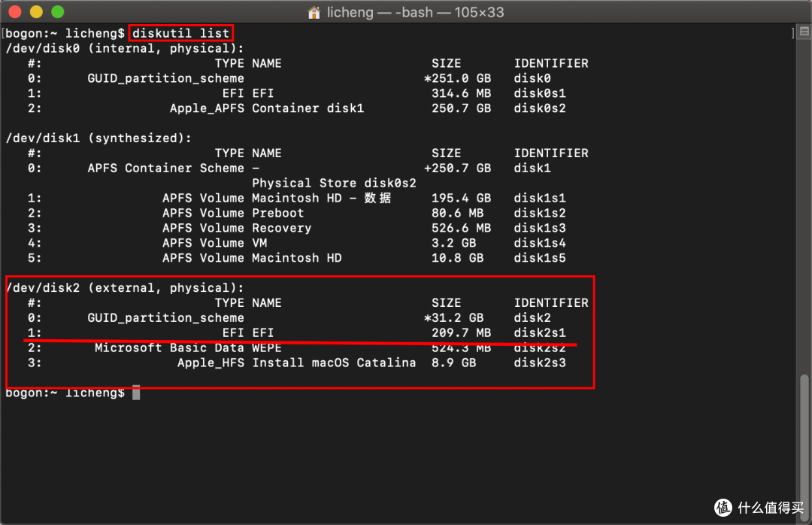Click the text cursor at the last prompt
The height and width of the screenshot is (525, 812).
[136, 393]
